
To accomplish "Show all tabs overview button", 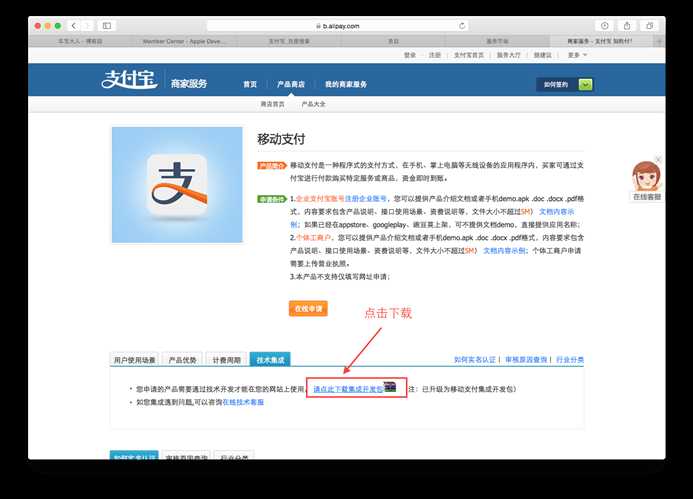I will (x=649, y=26).
